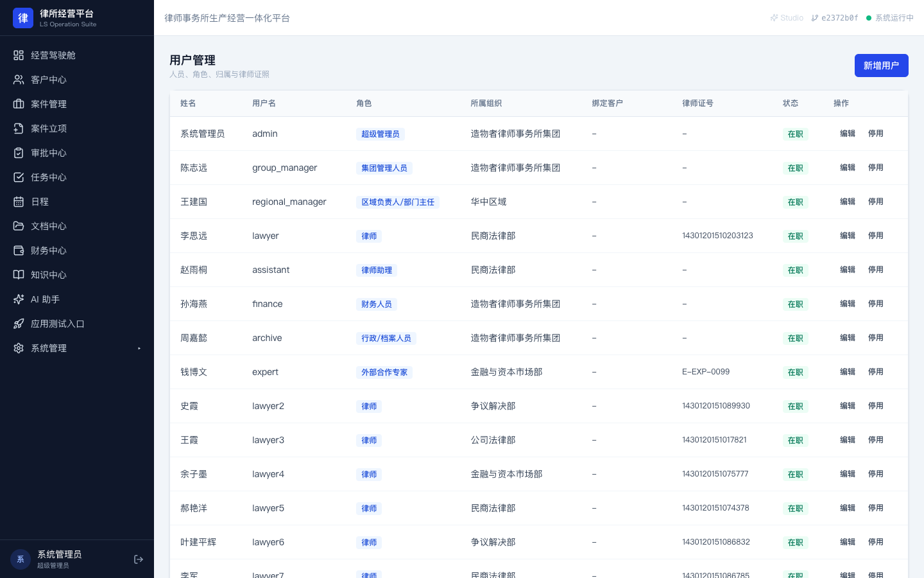Click the 律师证号 column header
The width and height of the screenshot is (924, 578).
tap(697, 103)
